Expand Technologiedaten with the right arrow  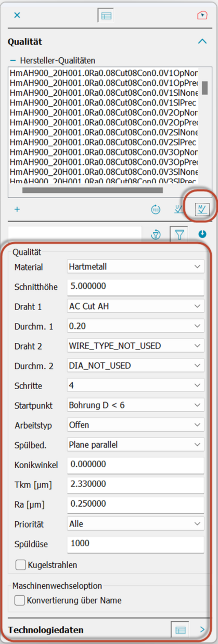(202, 630)
